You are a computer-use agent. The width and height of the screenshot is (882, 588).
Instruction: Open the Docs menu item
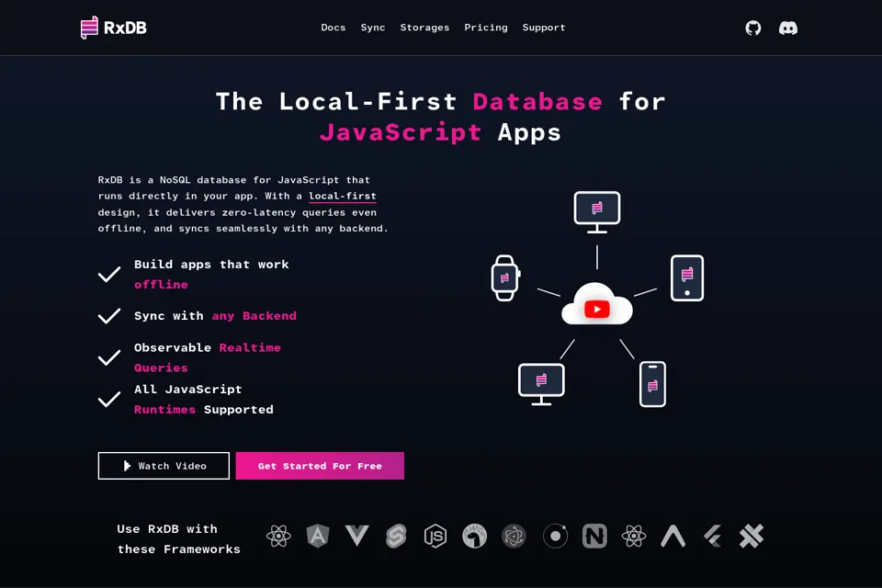[x=333, y=28]
